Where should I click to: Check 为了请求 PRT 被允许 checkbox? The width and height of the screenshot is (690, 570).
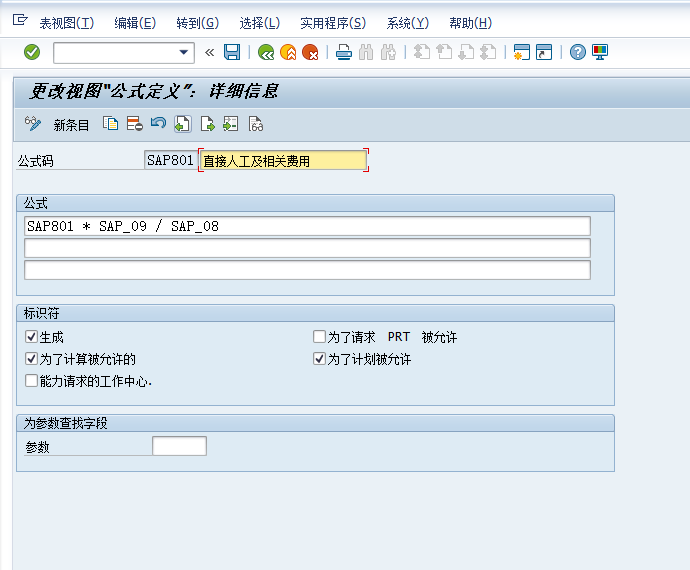point(319,337)
